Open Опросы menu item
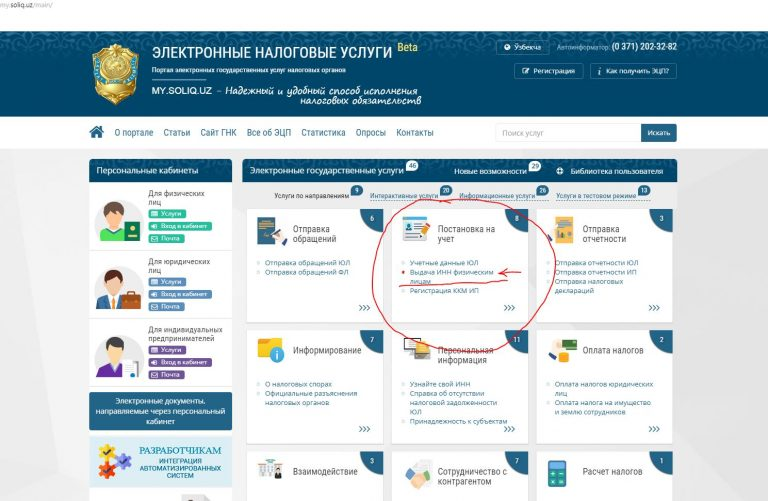The height and width of the screenshot is (501, 768). tap(370, 132)
